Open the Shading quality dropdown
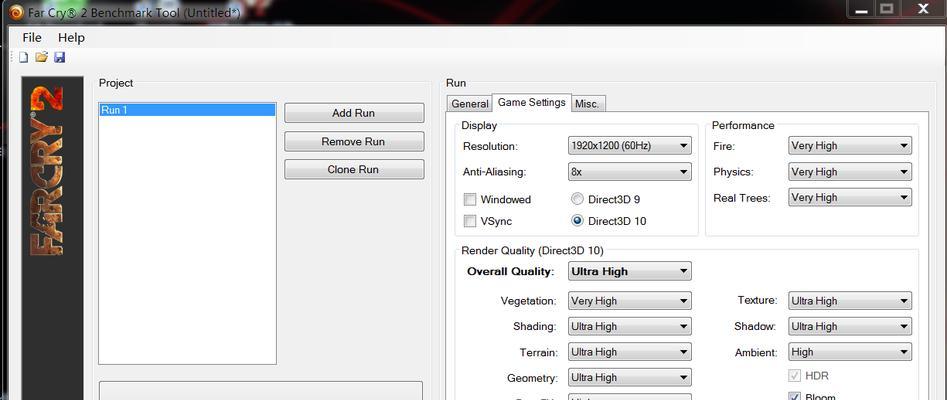Image resolution: width=947 pixels, height=400 pixels. (x=629, y=326)
